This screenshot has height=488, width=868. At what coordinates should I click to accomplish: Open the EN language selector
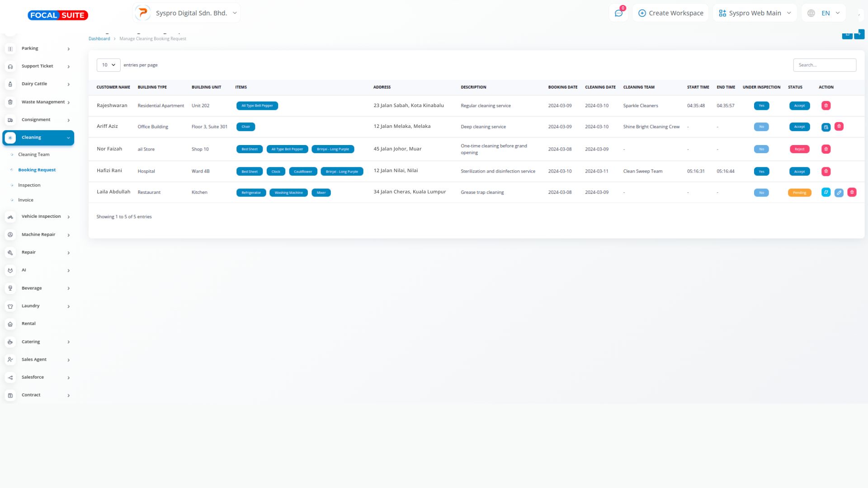pyautogui.click(x=825, y=13)
